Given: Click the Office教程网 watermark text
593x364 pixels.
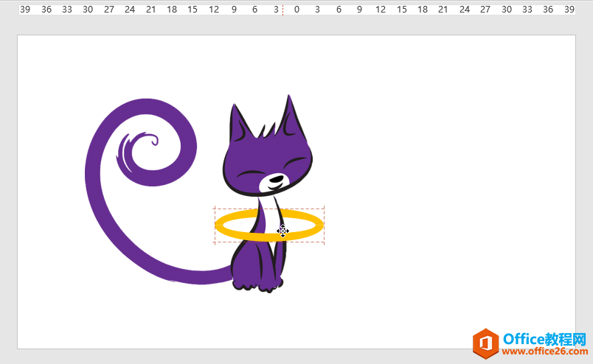Looking at the screenshot, I should (x=544, y=339).
